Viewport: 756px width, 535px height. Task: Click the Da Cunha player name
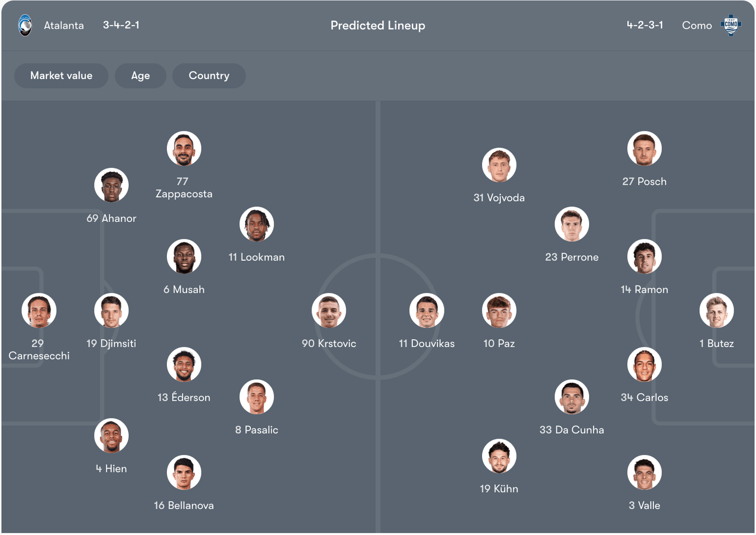572,430
